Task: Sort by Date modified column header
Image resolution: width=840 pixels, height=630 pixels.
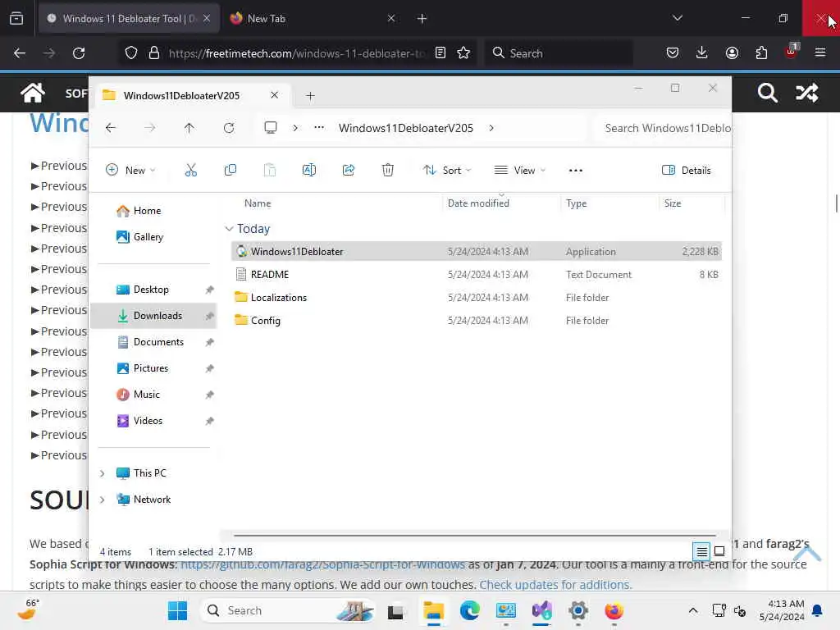Action: pyautogui.click(x=478, y=203)
